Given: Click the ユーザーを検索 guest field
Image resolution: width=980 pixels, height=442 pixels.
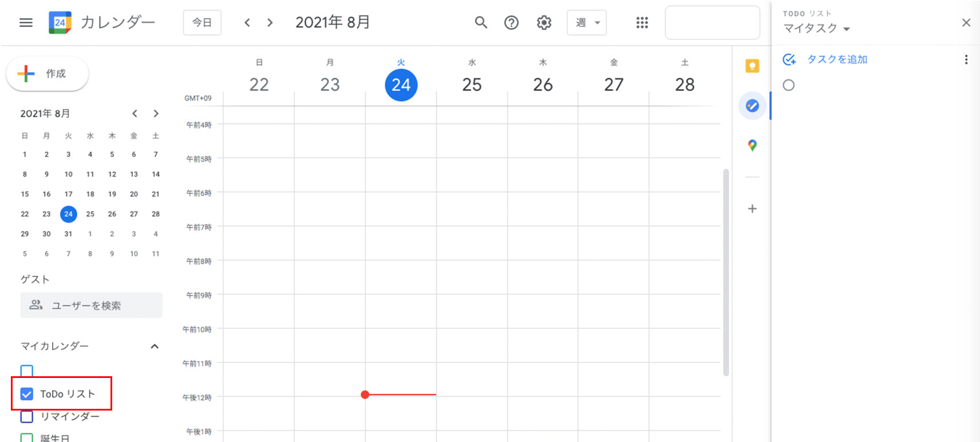Looking at the screenshot, I should pyautogui.click(x=92, y=305).
